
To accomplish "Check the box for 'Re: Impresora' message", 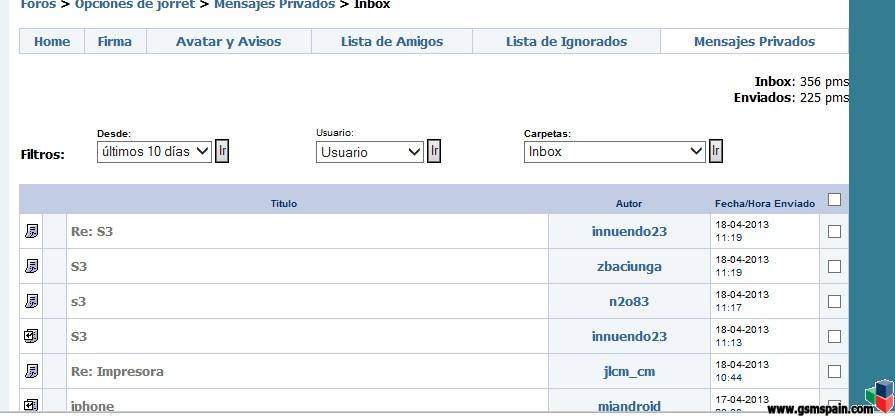I will [834, 371].
